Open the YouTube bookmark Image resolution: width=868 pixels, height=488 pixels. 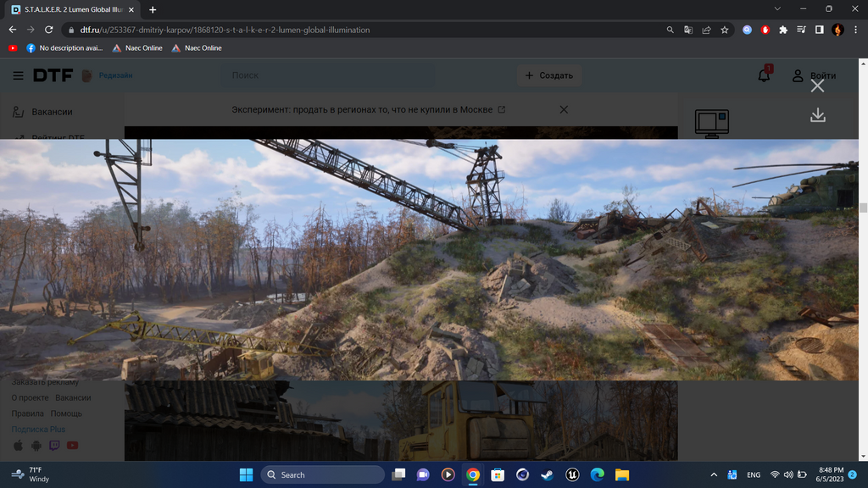(13, 48)
